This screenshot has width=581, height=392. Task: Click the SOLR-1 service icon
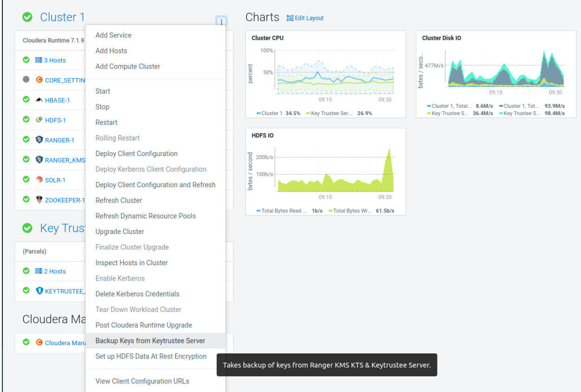click(40, 180)
